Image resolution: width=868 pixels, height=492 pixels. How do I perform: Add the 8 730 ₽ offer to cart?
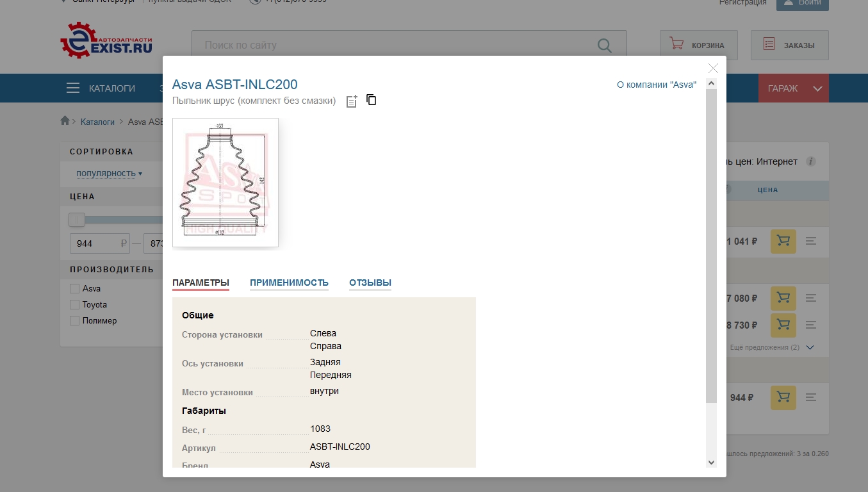[x=783, y=325]
